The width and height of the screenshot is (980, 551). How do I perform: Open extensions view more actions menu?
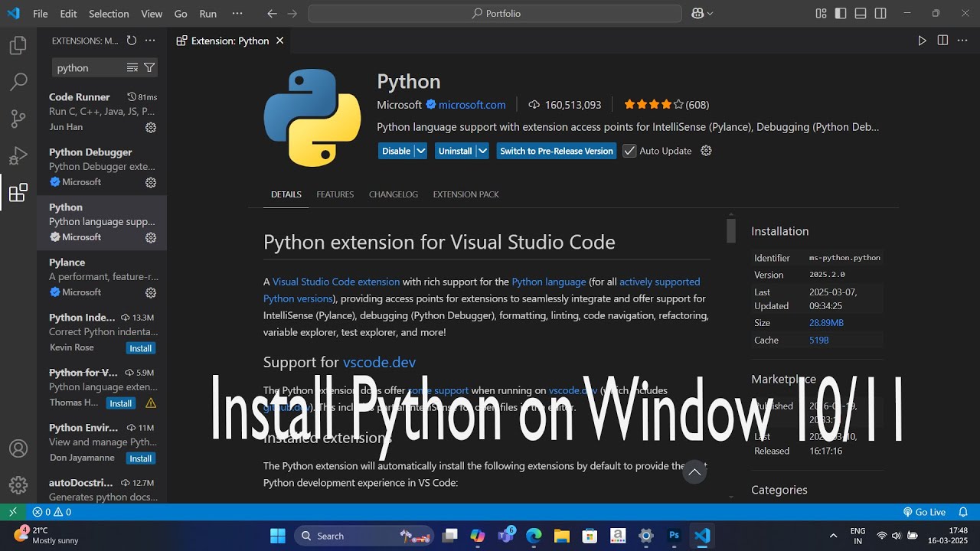[150, 41]
